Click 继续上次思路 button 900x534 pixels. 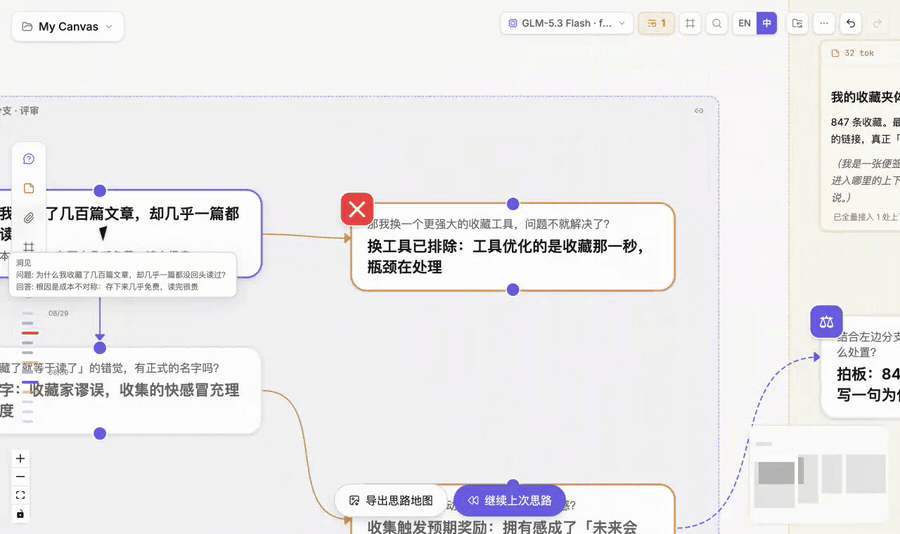pos(510,501)
